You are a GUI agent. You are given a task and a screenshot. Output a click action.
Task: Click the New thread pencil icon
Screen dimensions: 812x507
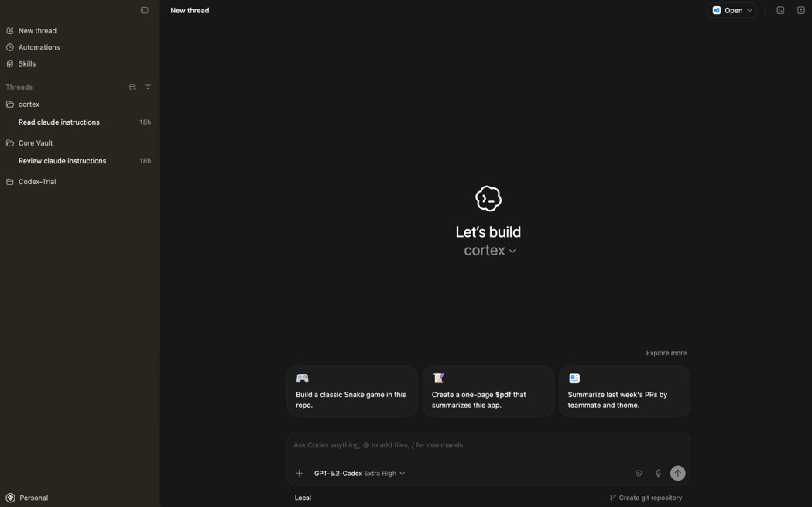click(10, 30)
